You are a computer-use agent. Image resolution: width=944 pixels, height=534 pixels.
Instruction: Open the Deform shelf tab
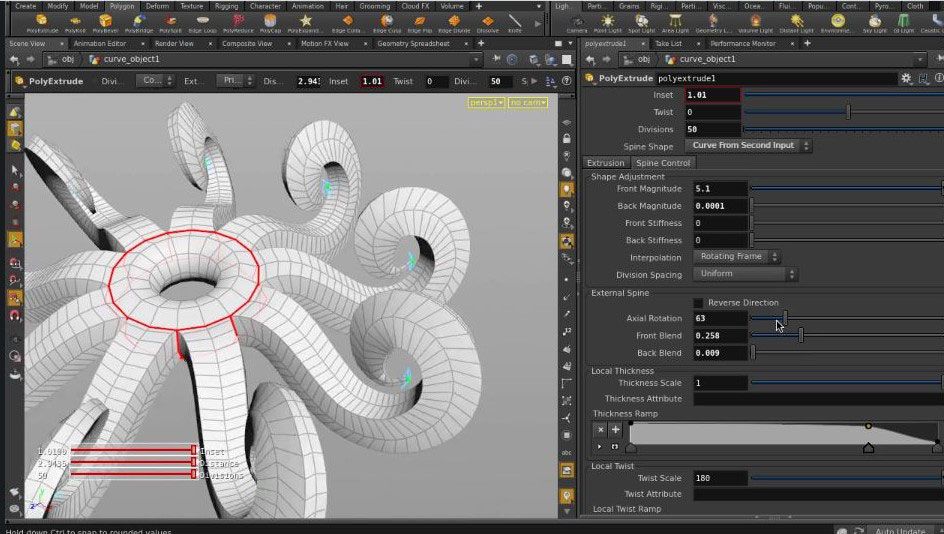pos(157,6)
